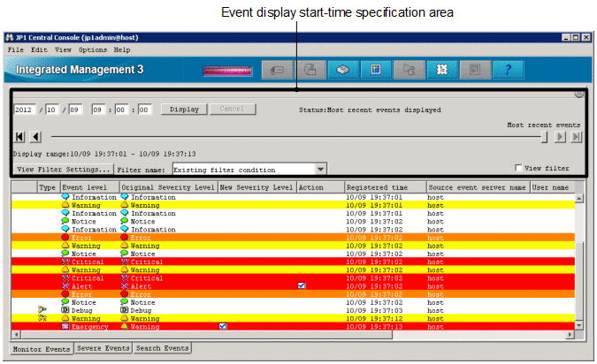Toggle New Severity Level checkbox on the Emergency row

[x=223, y=326]
